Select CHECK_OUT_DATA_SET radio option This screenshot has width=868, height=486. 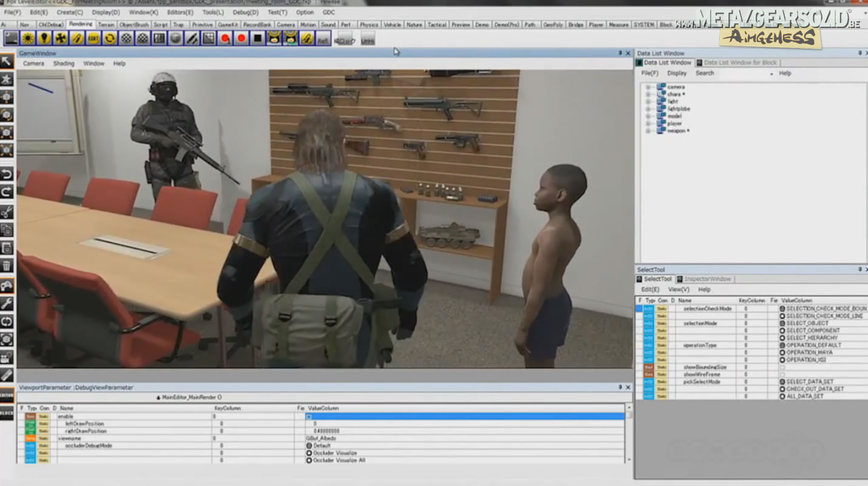click(782, 389)
